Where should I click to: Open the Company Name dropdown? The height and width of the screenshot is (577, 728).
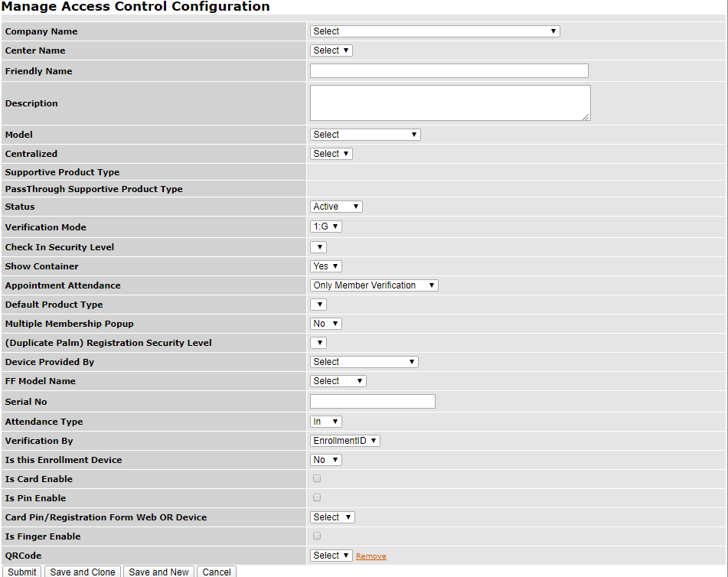click(x=435, y=31)
